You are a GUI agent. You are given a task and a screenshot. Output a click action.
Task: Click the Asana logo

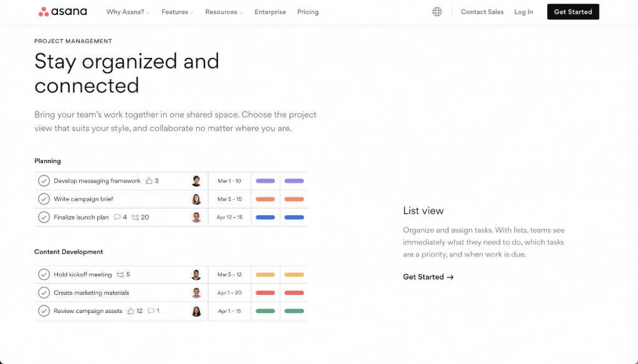62,11
